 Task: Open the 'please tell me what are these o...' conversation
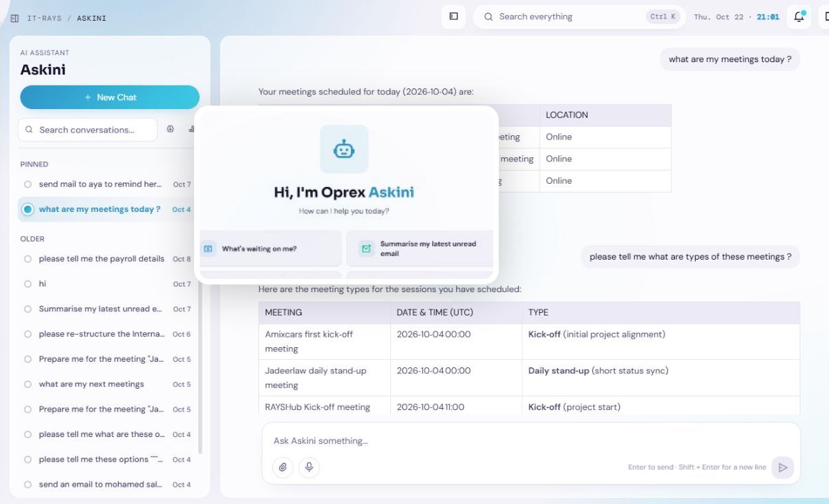[108, 434]
